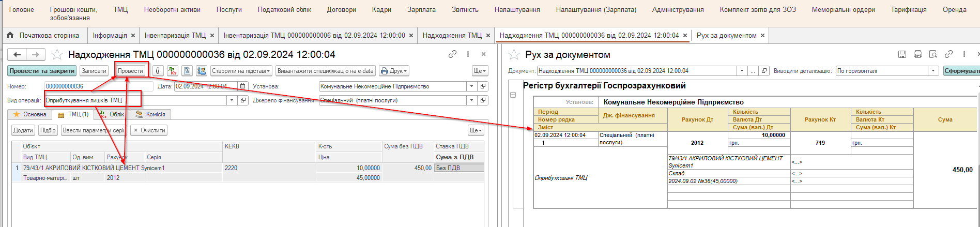Click the back arrow navigation button
Screen dimensions: 980x227
[x=18, y=54]
